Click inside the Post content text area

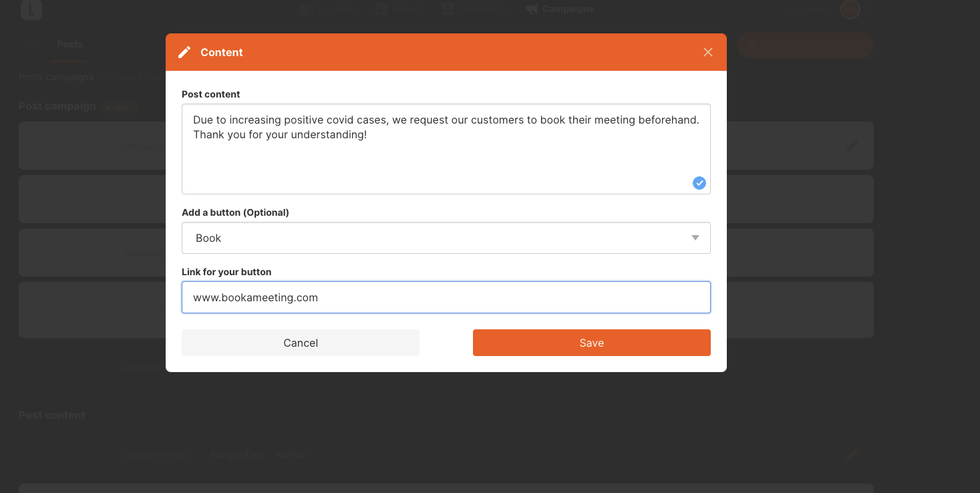pos(446,149)
